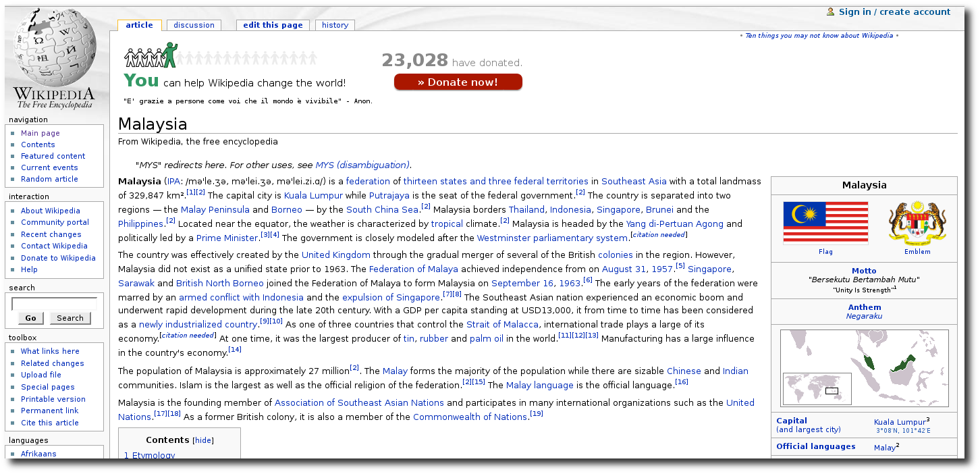
Task: Click the search input field
Action: 55,304
